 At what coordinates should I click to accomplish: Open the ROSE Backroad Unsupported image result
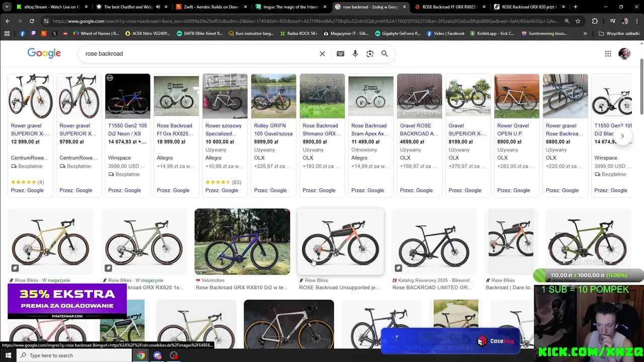[340, 242]
